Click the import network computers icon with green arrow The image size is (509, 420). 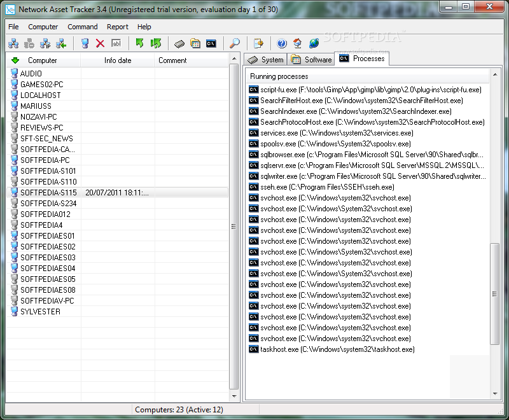(x=61, y=43)
